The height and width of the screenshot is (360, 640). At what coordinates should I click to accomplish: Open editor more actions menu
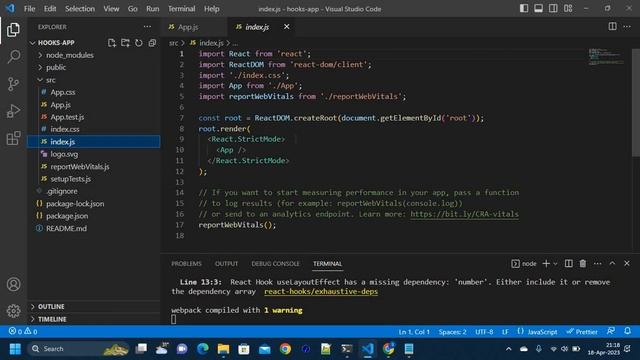coord(627,27)
